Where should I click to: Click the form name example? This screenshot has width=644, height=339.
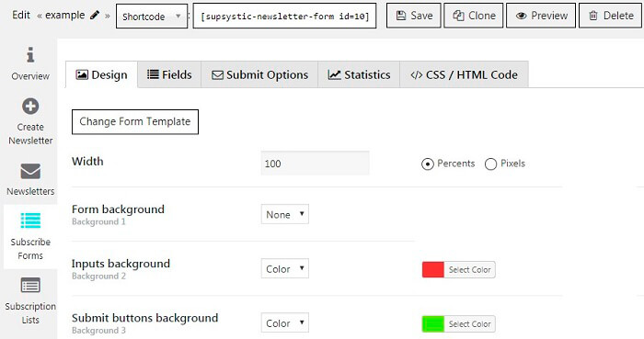coord(65,16)
